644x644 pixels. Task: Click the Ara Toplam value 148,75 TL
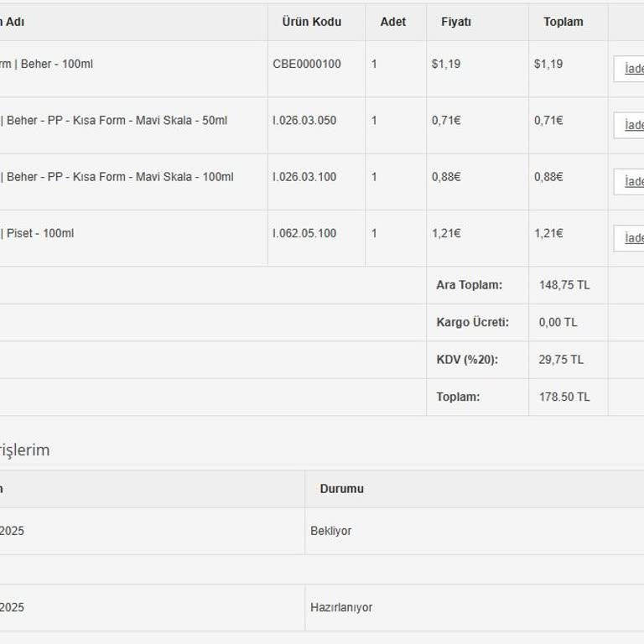(564, 285)
